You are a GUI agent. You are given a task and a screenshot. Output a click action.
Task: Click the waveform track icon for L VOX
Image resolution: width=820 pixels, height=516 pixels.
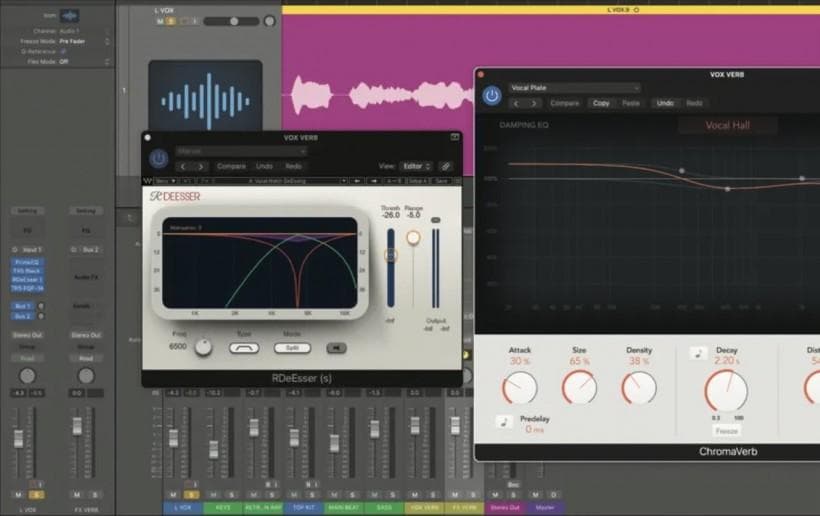tap(206, 96)
